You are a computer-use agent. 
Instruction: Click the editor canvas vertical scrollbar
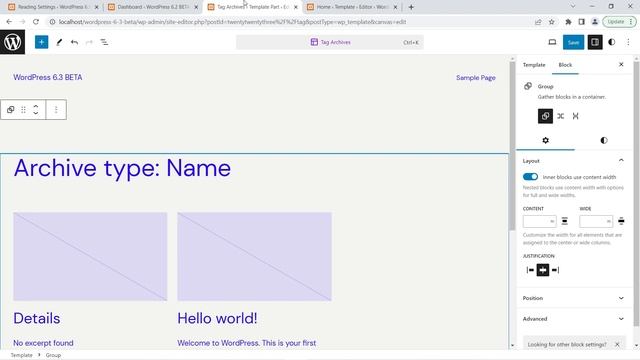(x=513, y=147)
